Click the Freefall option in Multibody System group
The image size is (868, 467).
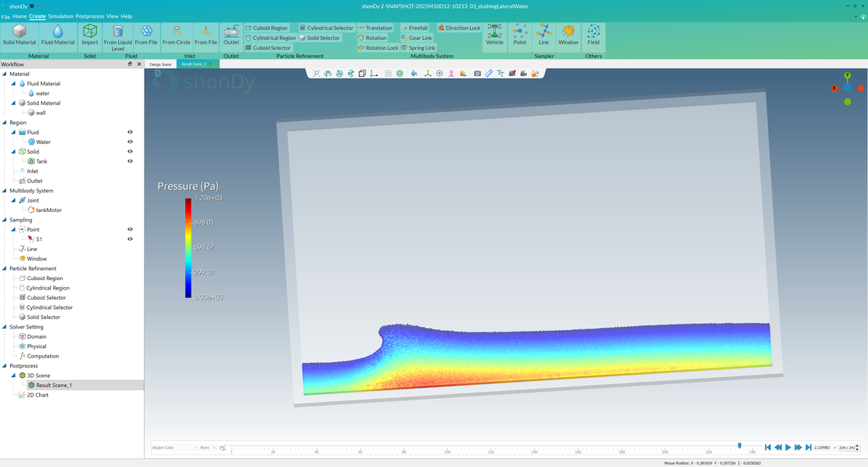coord(414,27)
